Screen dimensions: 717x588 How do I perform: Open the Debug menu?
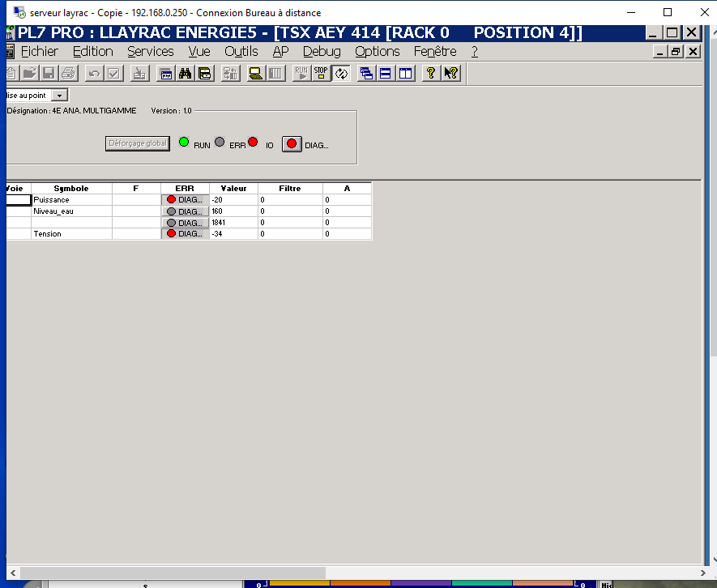coord(322,51)
